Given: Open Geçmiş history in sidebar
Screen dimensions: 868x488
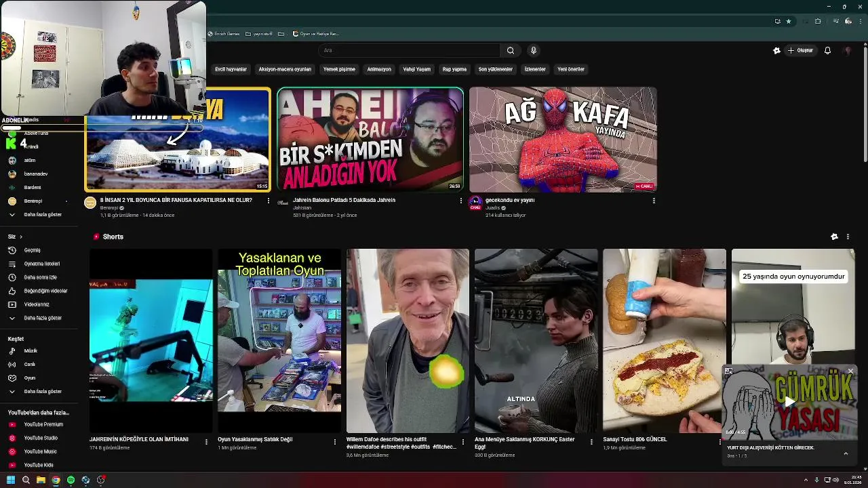Looking at the screenshot, I should point(41,250).
